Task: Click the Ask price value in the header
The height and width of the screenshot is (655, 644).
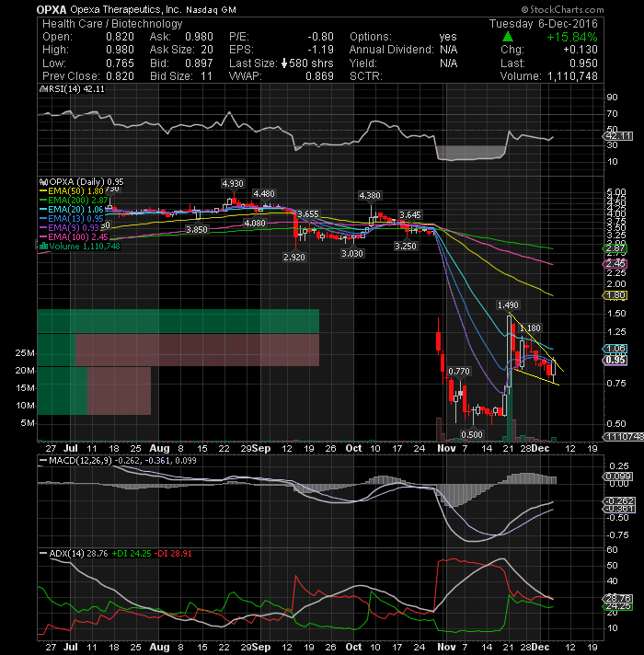Action: (199, 37)
